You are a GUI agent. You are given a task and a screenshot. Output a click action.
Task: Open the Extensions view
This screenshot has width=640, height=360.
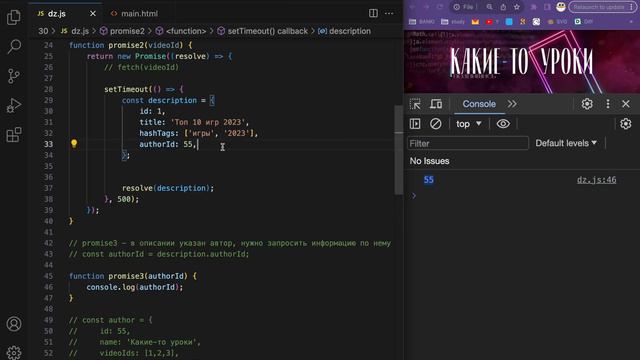pyautogui.click(x=14, y=135)
